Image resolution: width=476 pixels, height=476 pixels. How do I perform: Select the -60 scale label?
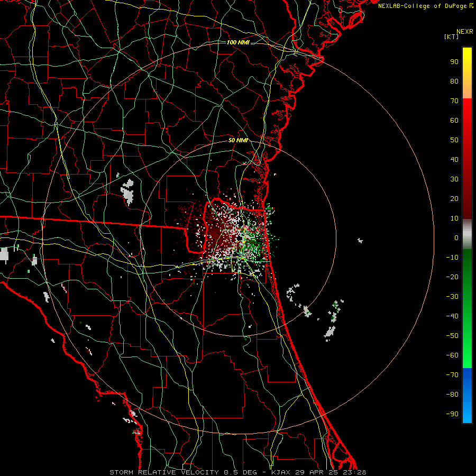(452, 355)
